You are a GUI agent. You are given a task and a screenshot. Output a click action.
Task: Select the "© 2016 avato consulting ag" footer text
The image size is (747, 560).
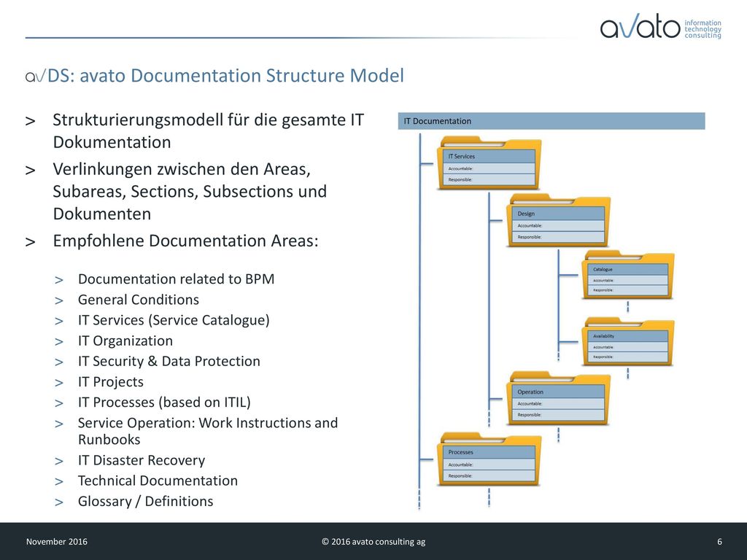pyautogui.click(x=373, y=542)
